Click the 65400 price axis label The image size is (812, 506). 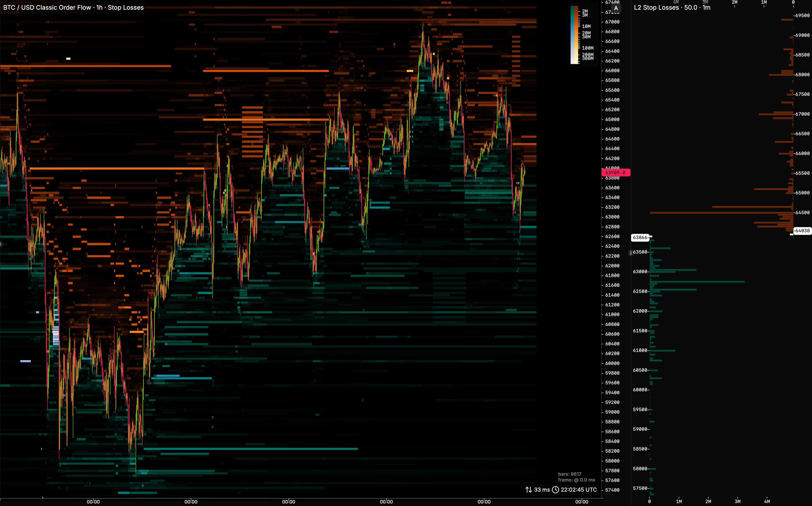click(612, 100)
